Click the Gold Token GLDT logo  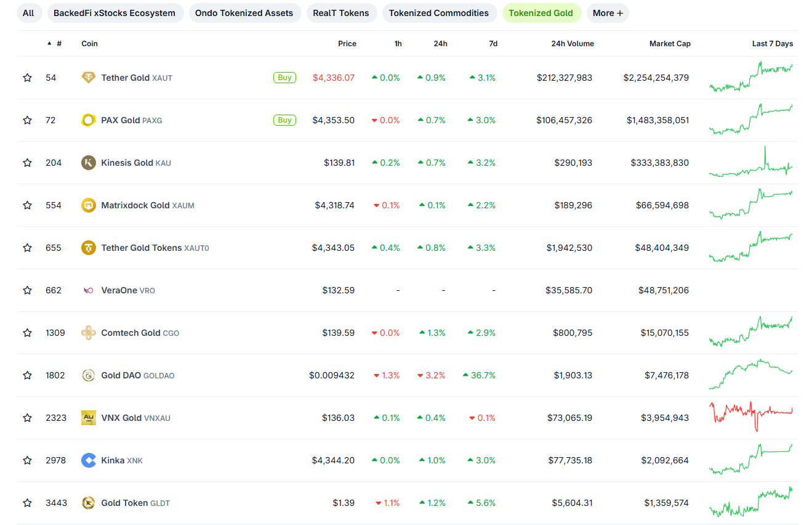click(x=89, y=503)
